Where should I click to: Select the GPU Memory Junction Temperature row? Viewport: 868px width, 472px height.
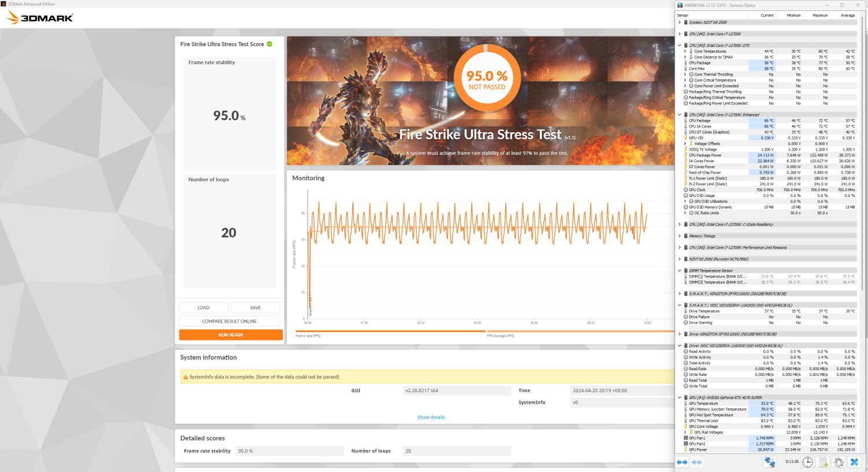click(767, 409)
